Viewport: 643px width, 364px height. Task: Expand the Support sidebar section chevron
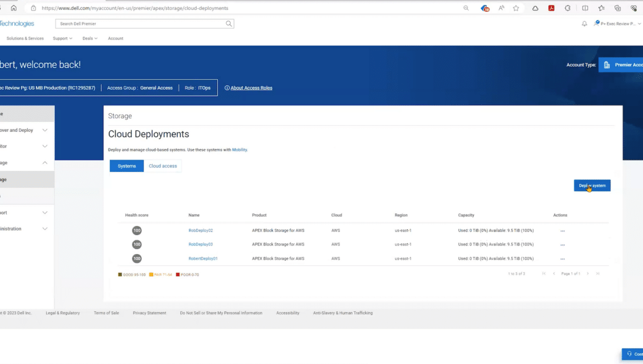click(x=45, y=212)
